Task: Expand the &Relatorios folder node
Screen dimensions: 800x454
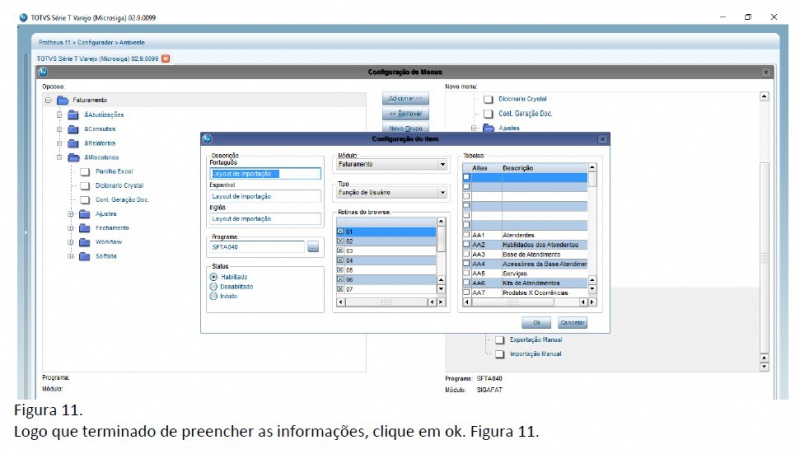Action: (60, 143)
